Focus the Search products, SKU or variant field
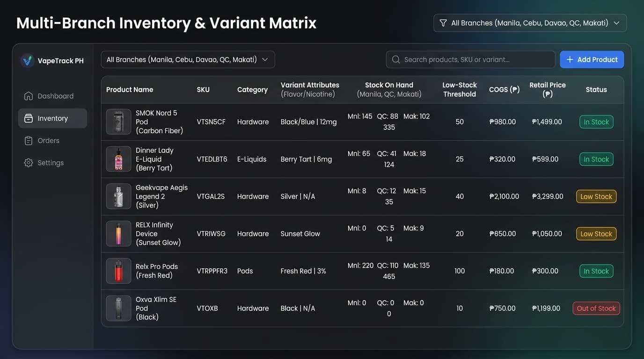The image size is (644, 359). pos(470,59)
